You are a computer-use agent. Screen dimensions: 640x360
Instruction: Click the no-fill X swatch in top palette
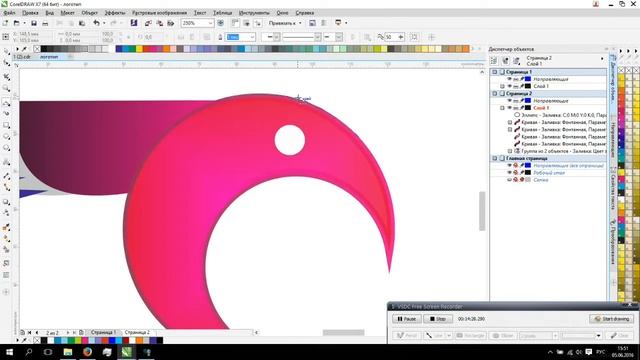coord(37,49)
